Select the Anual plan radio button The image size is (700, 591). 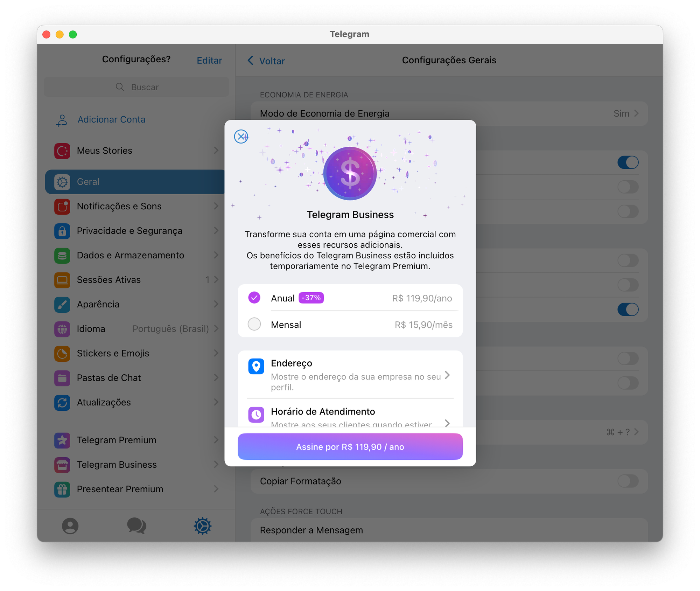(254, 298)
